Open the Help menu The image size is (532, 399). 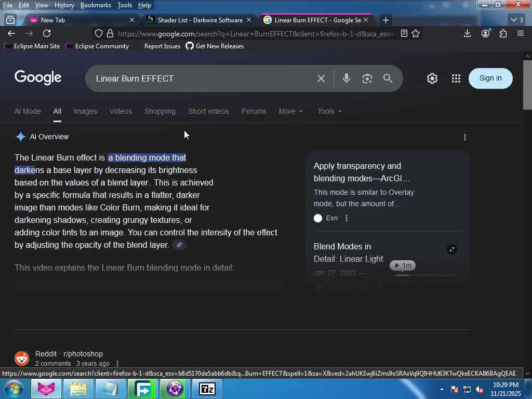coord(144,5)
